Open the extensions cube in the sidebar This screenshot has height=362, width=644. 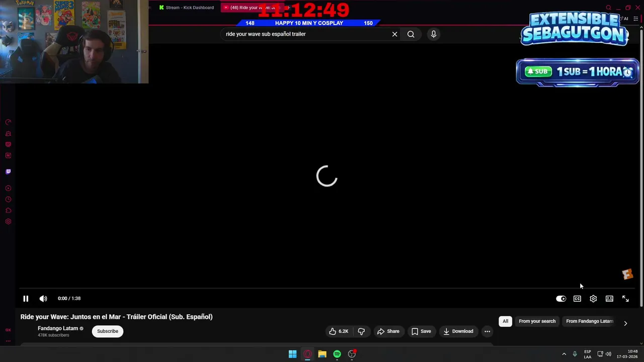click(8, 211)
